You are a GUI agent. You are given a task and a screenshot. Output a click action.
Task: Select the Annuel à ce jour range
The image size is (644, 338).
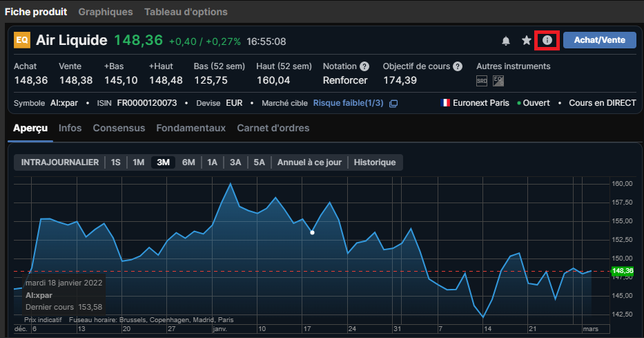[x=309, y=162]
